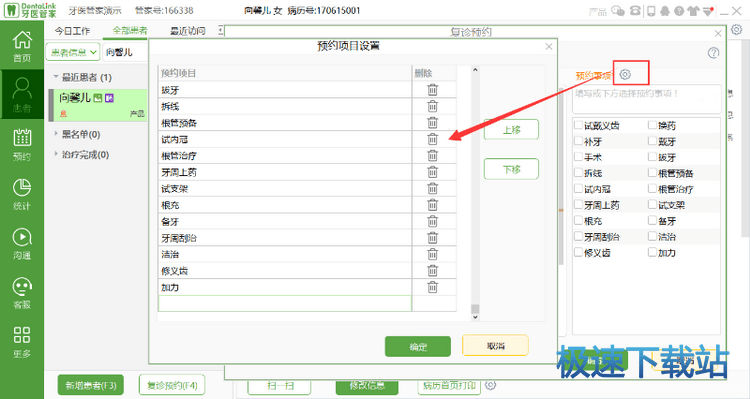Confirm with the 确定 button
Viewport: 750px width, 399px height.
click(x=418, y=346)
